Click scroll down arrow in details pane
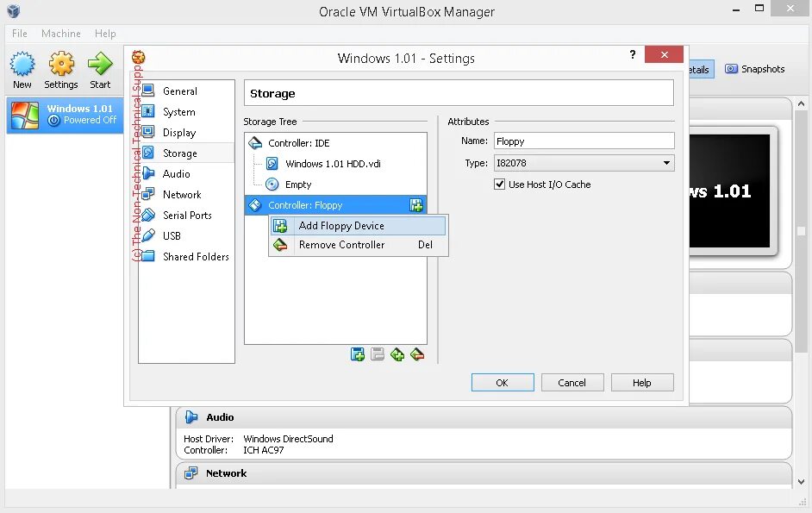 801,481
